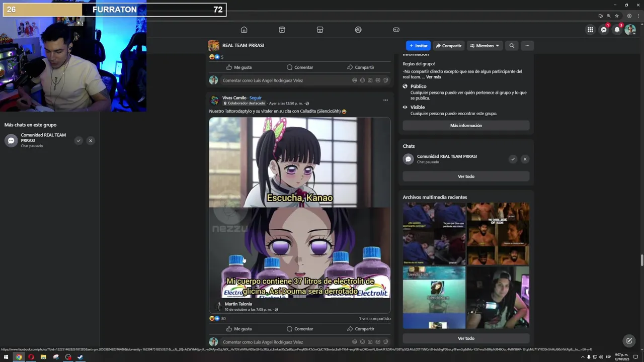View '1 vez compartido' shares list
Viewport: 644px width, 362px height.
point(375,318)
